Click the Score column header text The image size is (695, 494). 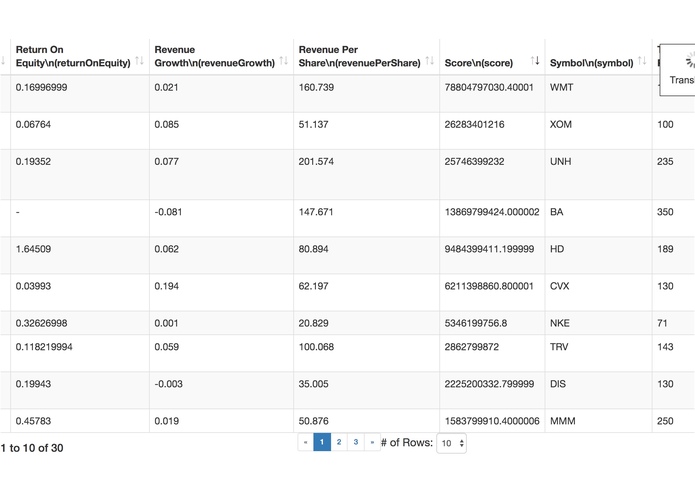(x=479, y=63)
